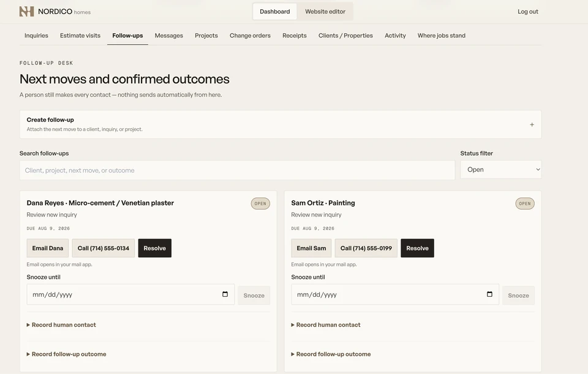
Task: Expand Create follow-up with plus icon
Action: tap(532, 124)
